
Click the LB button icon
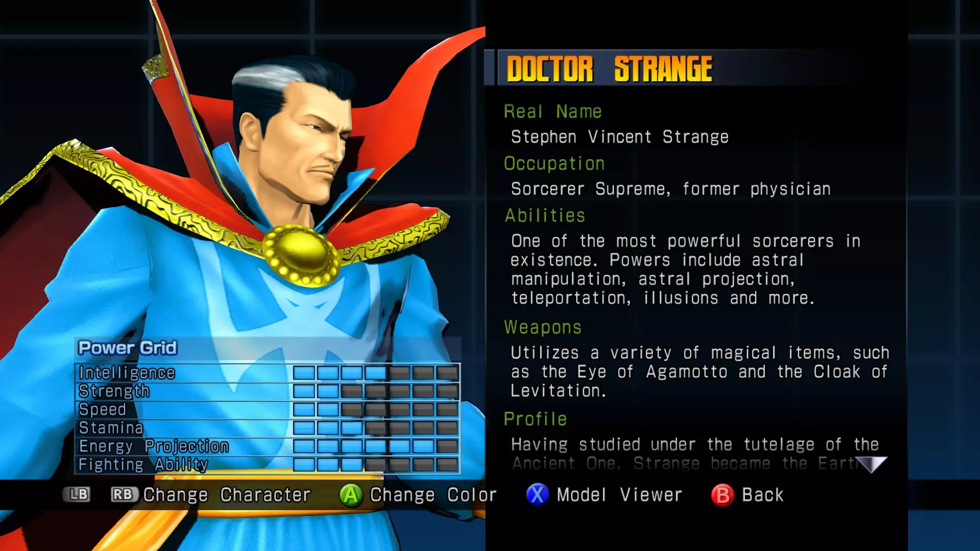(77, 494)
